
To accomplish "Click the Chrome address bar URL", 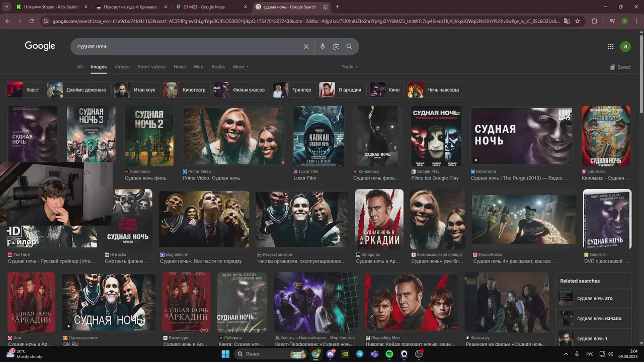I will [x=305, y=21].
